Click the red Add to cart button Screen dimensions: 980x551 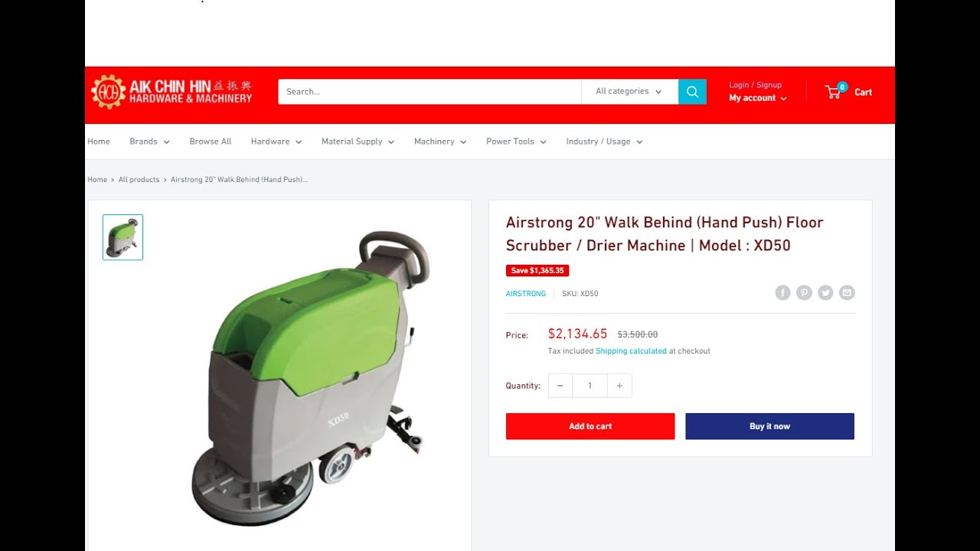pos(590,426)
